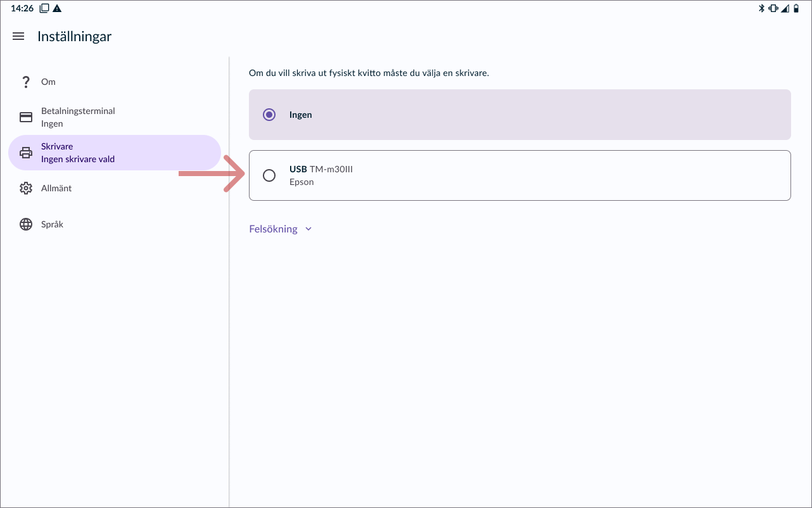Click the vibrate mode status icon
This screenshot has height=508, width=812.
tap(773, 8)
